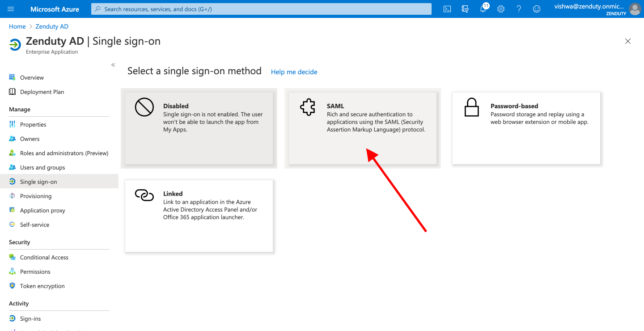644x331 pixels.
Task: Click the Roles and administrators icon
Action: tap(12, 153)
